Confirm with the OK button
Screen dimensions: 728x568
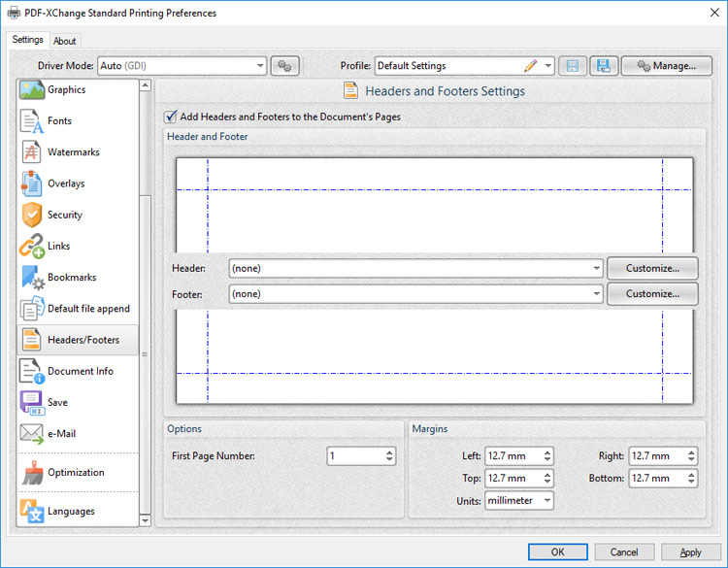pos(557,552)
